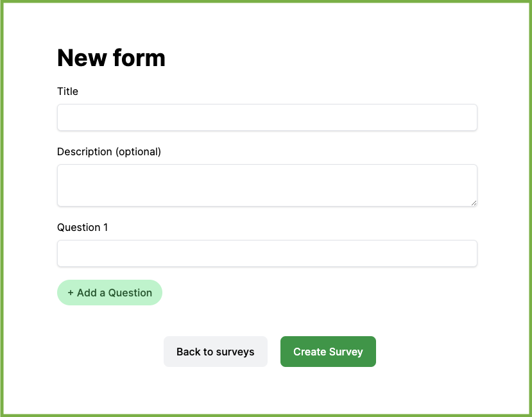Click the Question 1 label
The image size is (532, 417).
[82, 227]
